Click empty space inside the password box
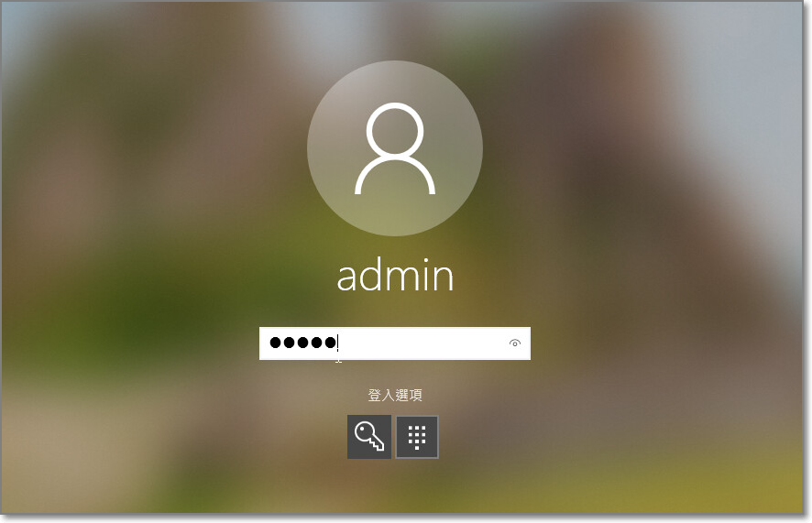This screenshot has width=812, height=523. [x=422, y=343]
